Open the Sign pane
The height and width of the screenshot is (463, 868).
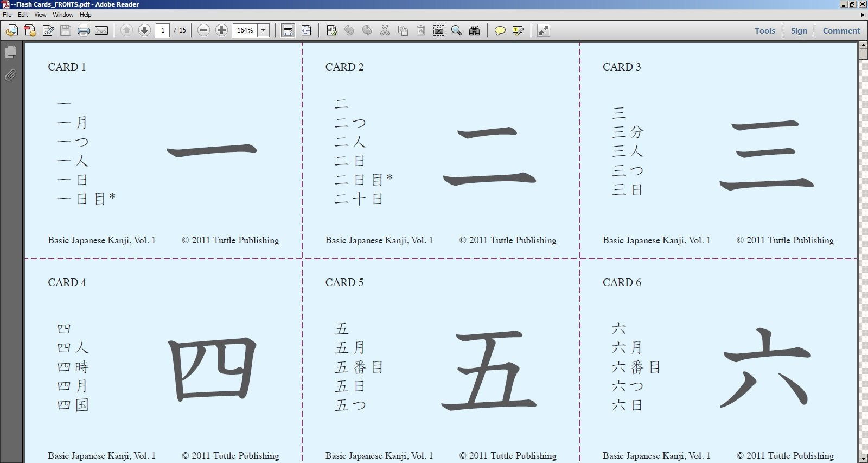(799, 31)
